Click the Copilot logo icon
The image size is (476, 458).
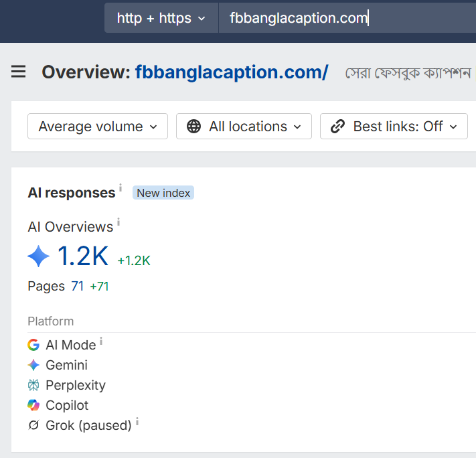coord(33,405)
